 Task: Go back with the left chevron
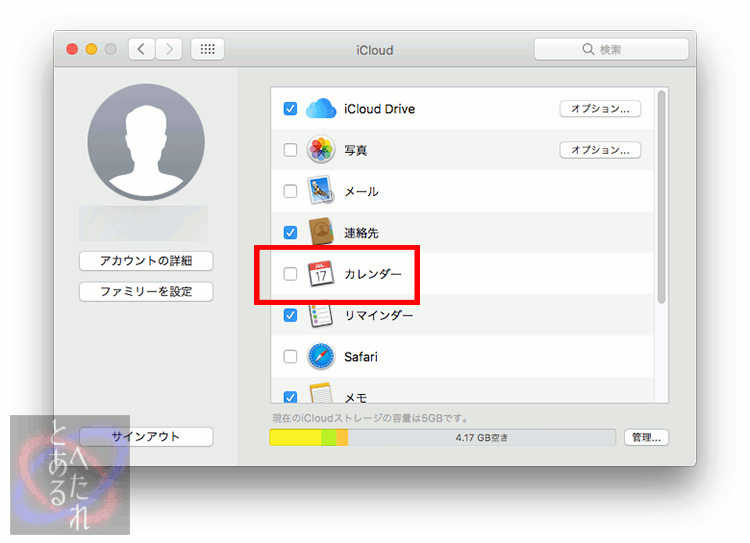[142, 49]
